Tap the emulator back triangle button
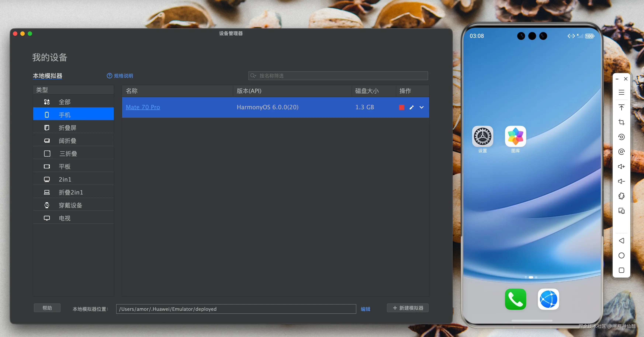Image resolution: width=644 pixels, height=337 pixels. pyautogui.click(x=621, y=241)
